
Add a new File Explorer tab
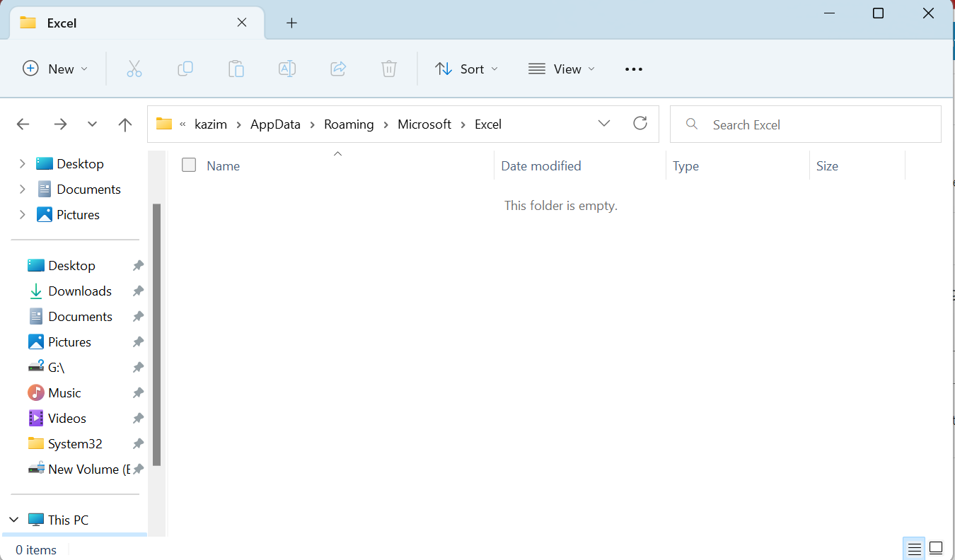click(291, 23)
